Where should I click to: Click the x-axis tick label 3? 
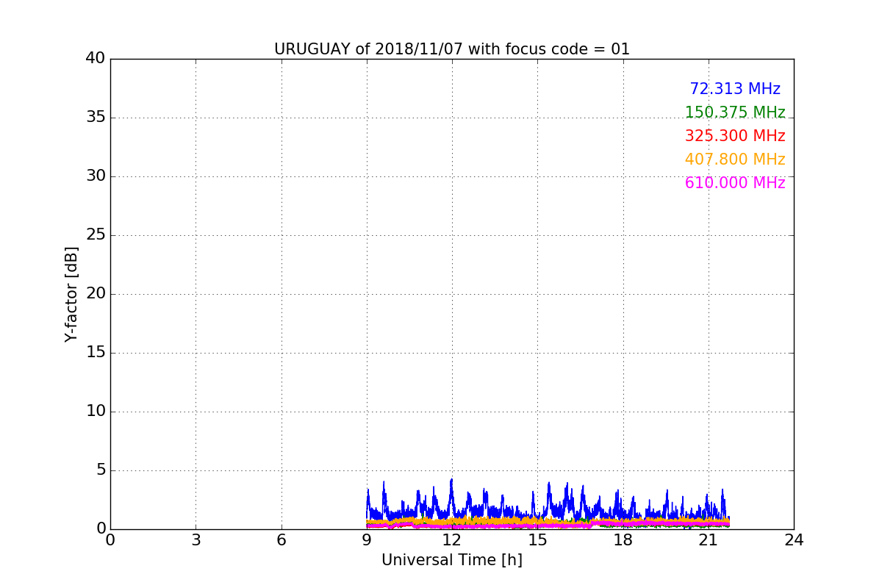pos(196,539)
